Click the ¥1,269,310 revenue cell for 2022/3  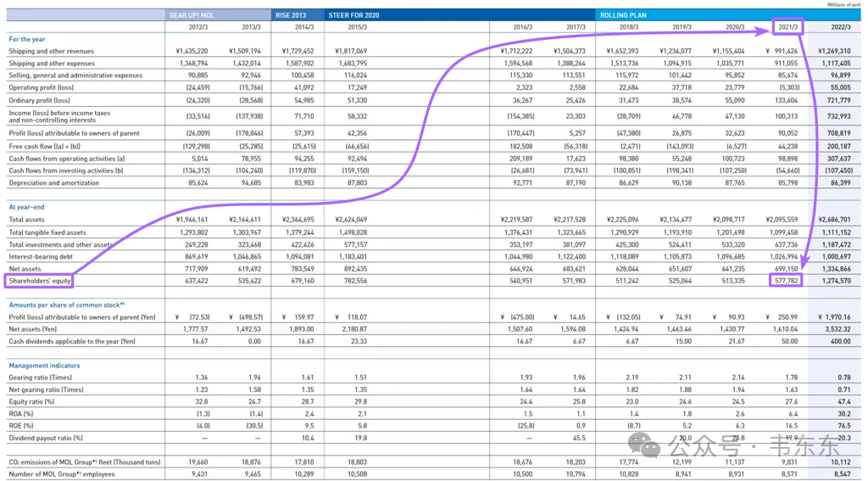(834, 51)
